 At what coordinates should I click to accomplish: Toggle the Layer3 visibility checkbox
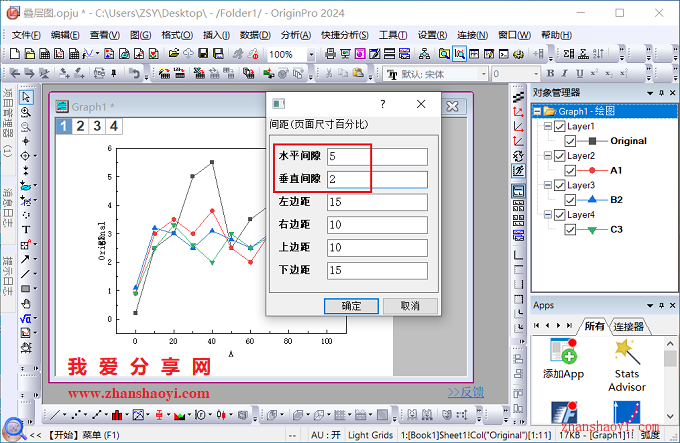560,186
